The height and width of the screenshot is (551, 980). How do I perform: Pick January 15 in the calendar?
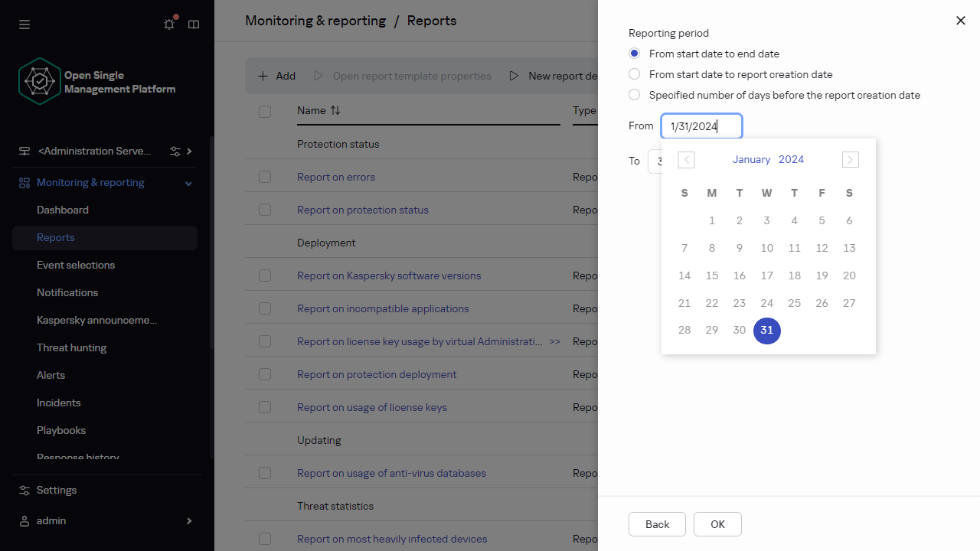click(x=712, y=275)
